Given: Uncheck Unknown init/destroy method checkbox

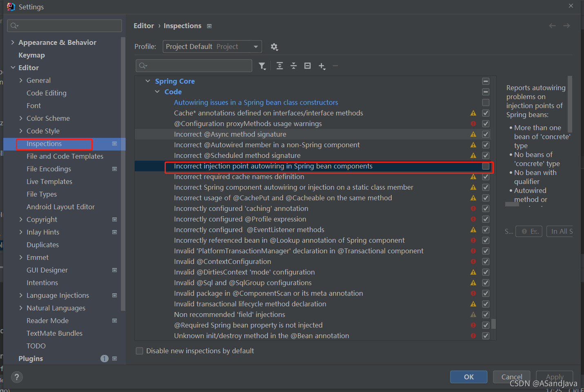Looking at the screenshot, I should (x=486, y=336).
